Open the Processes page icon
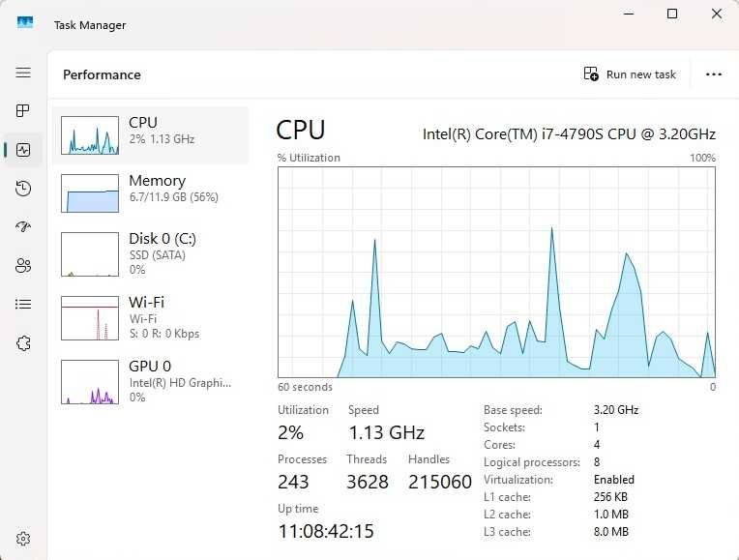The height and width of the screenshot is (560, 739). pos(23,111)
